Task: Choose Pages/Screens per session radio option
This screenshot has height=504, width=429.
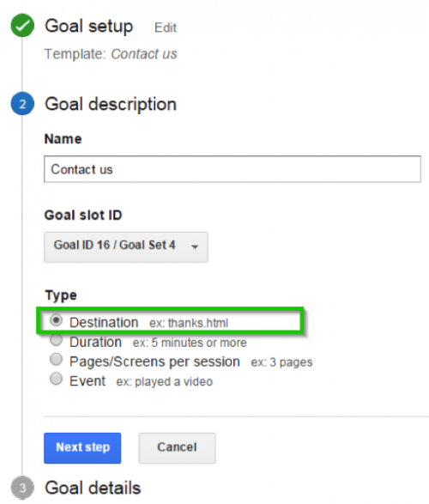Action: tap(56, 360)
